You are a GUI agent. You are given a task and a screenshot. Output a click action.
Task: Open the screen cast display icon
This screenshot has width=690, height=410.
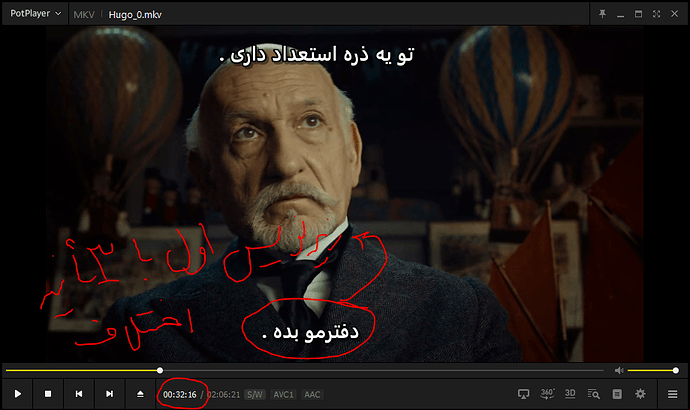coord(523,394)
